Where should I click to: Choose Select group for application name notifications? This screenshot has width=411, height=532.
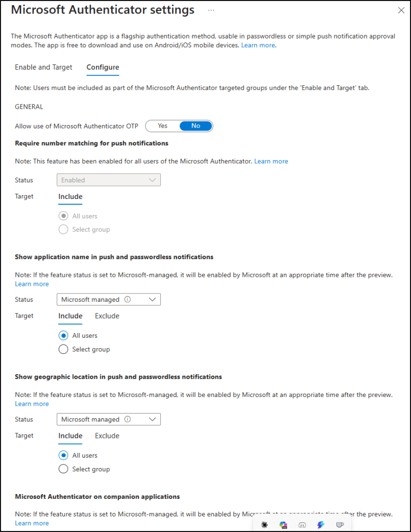click(x=63, y=349)
